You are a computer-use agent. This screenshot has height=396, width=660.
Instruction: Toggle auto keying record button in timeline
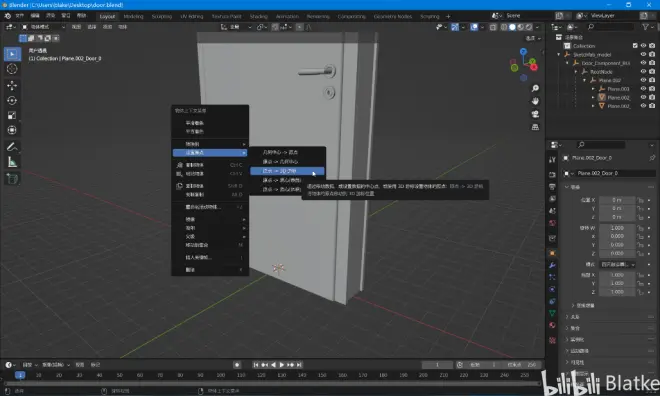(x=237, y=365)
